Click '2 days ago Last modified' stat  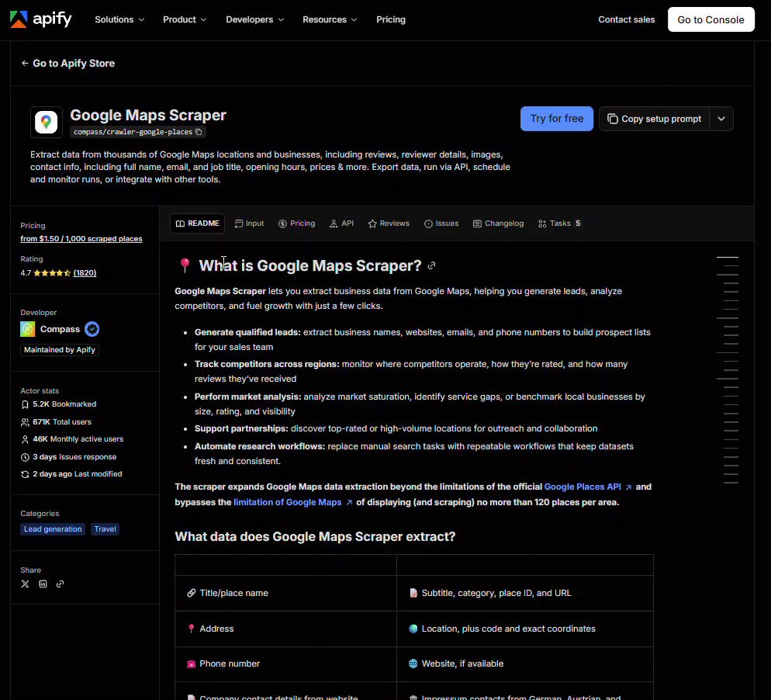[72, 474]
